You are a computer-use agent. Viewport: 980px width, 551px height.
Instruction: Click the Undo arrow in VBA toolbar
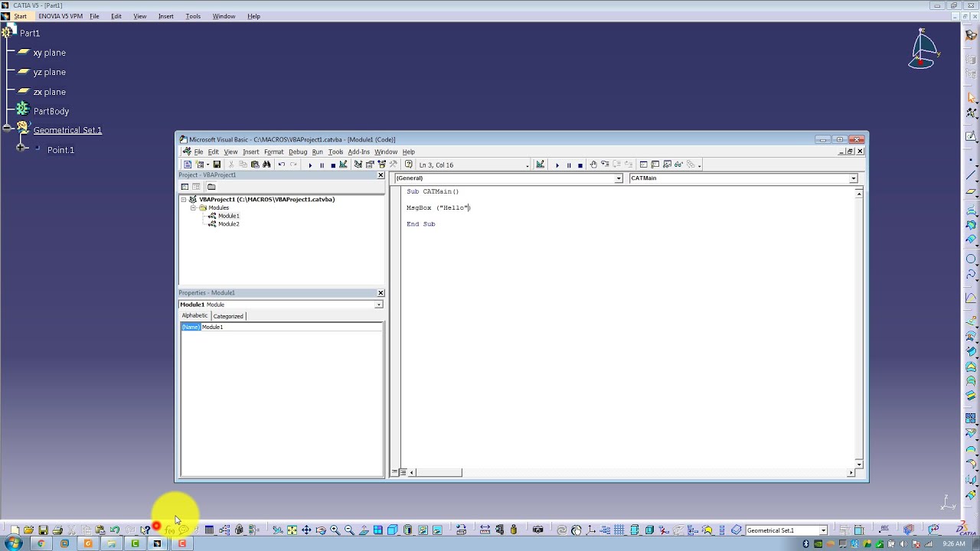[282, 165]
